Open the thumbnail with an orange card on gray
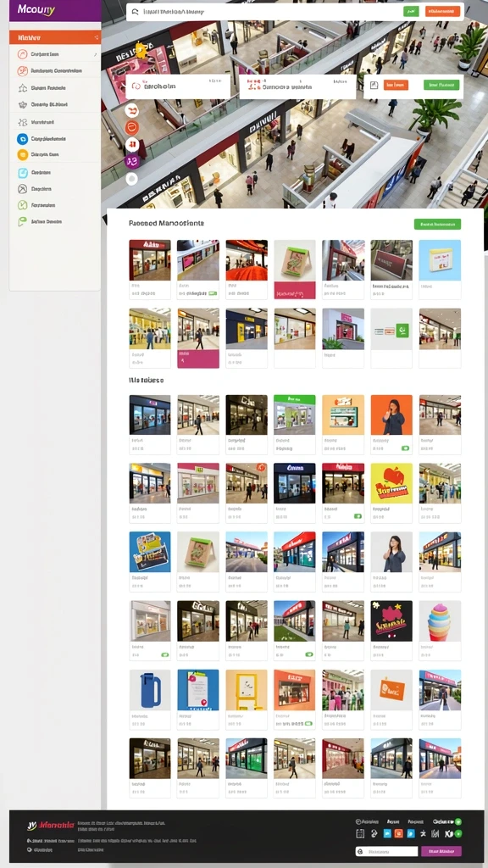The height and width of the screenshot is (868, 488). tap(391, 690)
